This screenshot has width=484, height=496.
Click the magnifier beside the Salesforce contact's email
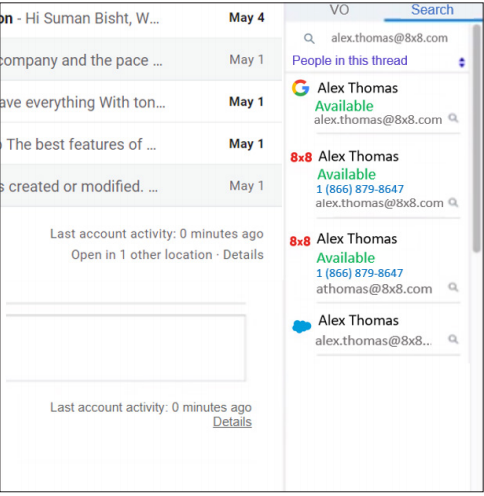(453, 339)
